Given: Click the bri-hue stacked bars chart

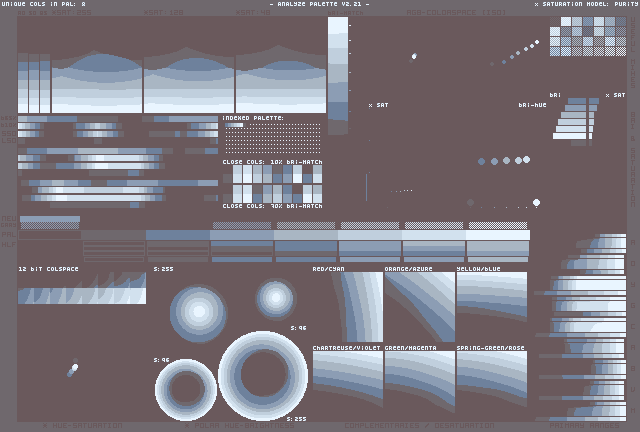Looking at the screenshot, I should [x=577, y=120].
